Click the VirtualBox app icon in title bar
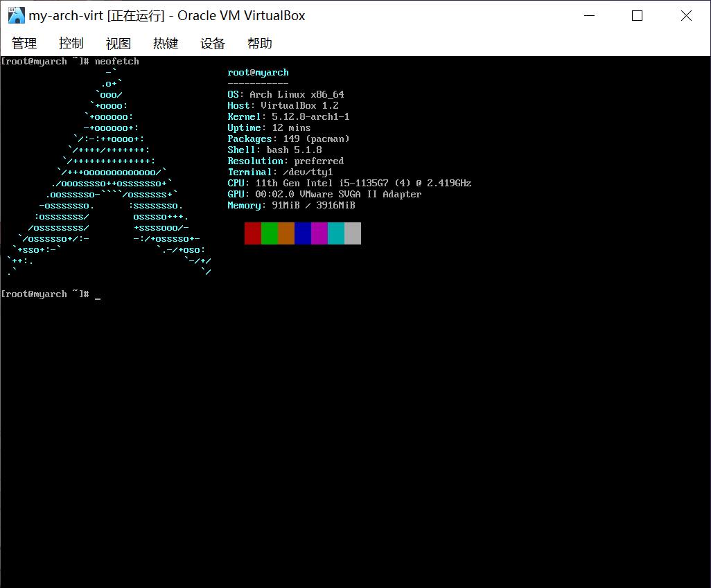The width and height of the screenshot is (711, 588). pyautogui.click(x=17, y=15)
